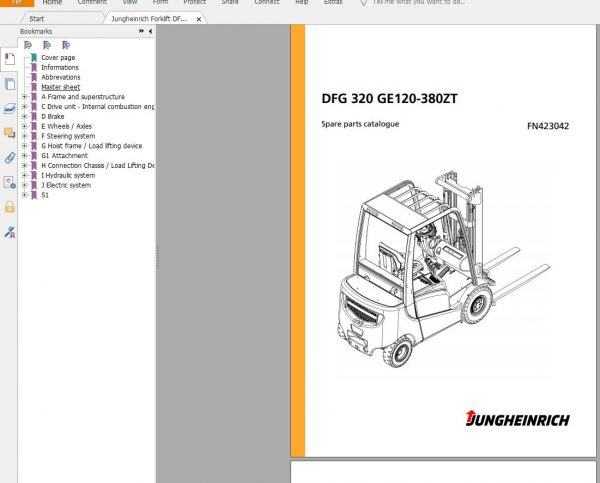600x483 pixels.
Task: Click the expand-panel double arrow icon in Bookmarks
Action: [x=142, y=31]
